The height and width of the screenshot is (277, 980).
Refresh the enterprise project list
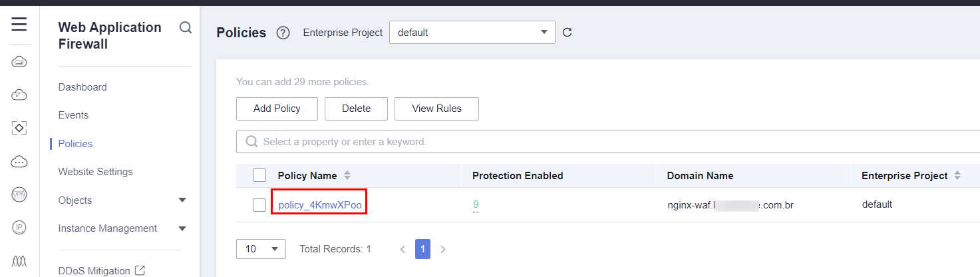(568, 32)
